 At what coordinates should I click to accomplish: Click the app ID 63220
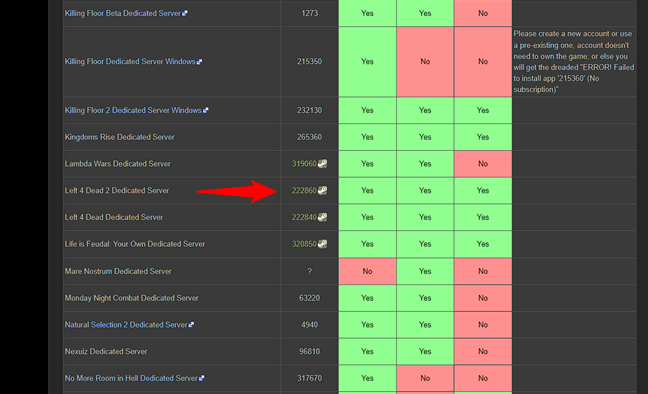point(310,298)
